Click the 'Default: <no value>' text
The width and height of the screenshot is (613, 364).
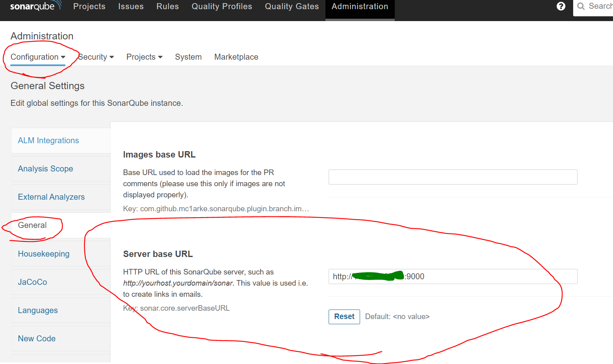[x=397, y=317]
